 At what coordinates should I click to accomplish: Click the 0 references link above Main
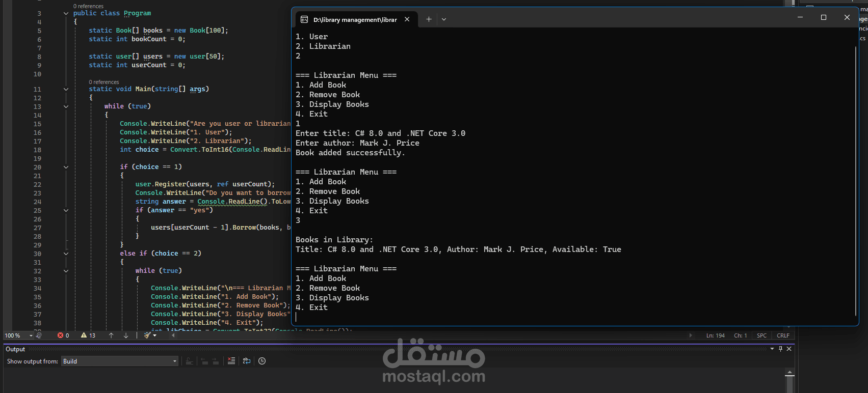(x=104, y=82)
